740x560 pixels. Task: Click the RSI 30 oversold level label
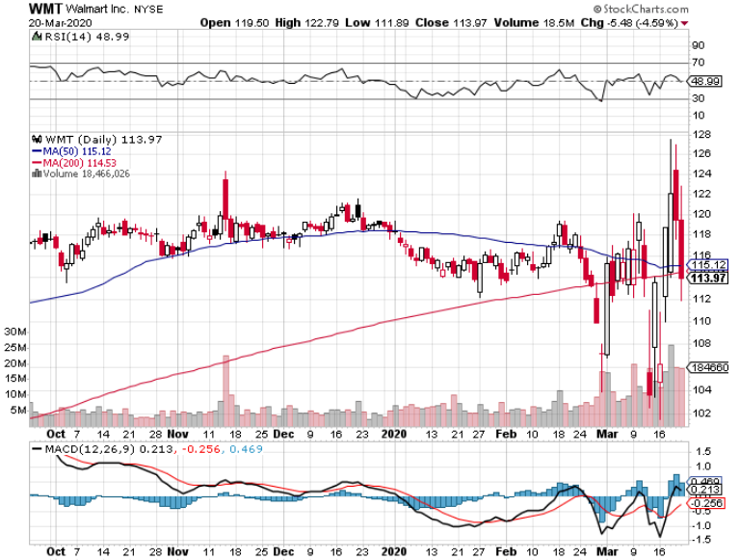(x=698, y=98)
